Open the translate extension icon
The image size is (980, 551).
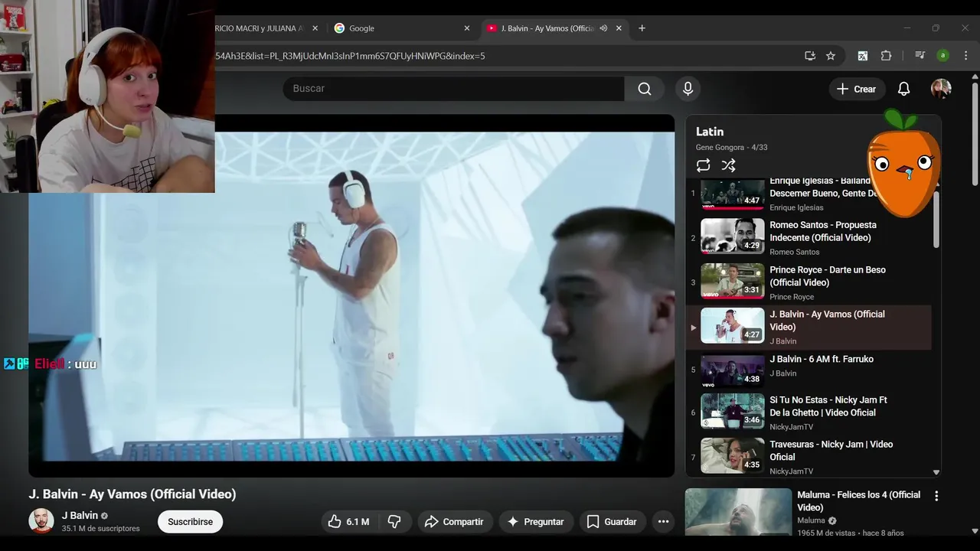tap(863, 56)
